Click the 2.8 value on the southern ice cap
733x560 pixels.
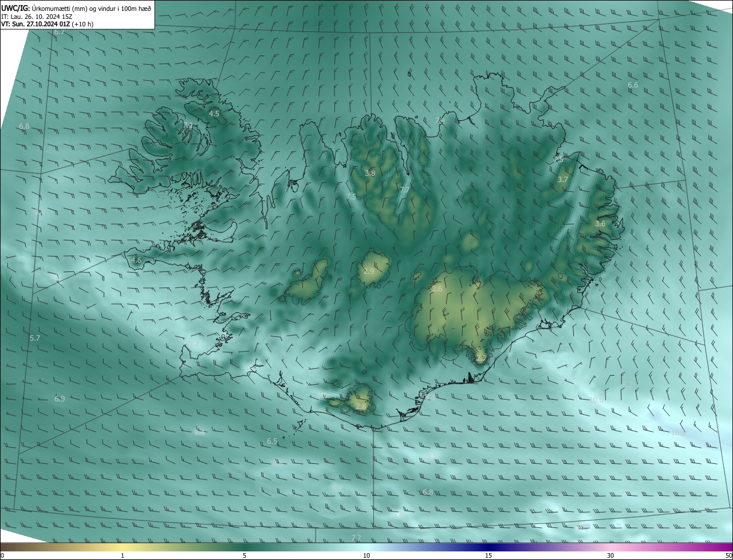coord(361,406)
